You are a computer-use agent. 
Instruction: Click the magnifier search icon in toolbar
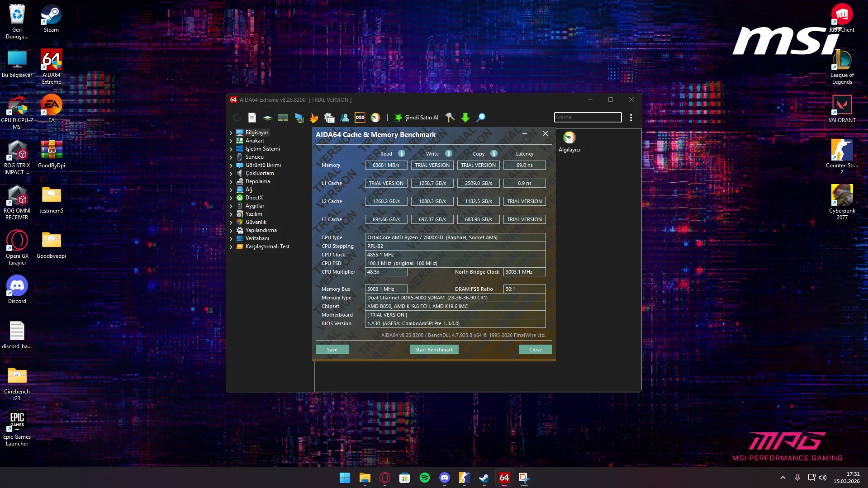[x=481, y=118]
